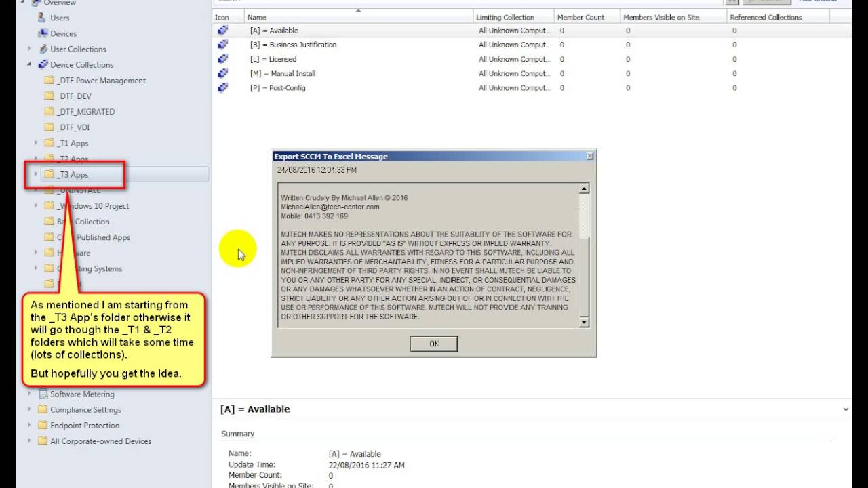Click the Software Metering node icon

coord(43,394)
